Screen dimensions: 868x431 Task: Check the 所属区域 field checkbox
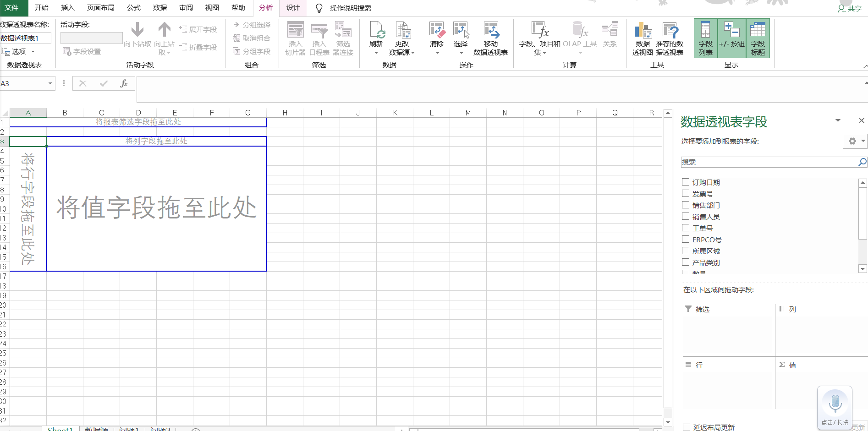coord(686,251)
